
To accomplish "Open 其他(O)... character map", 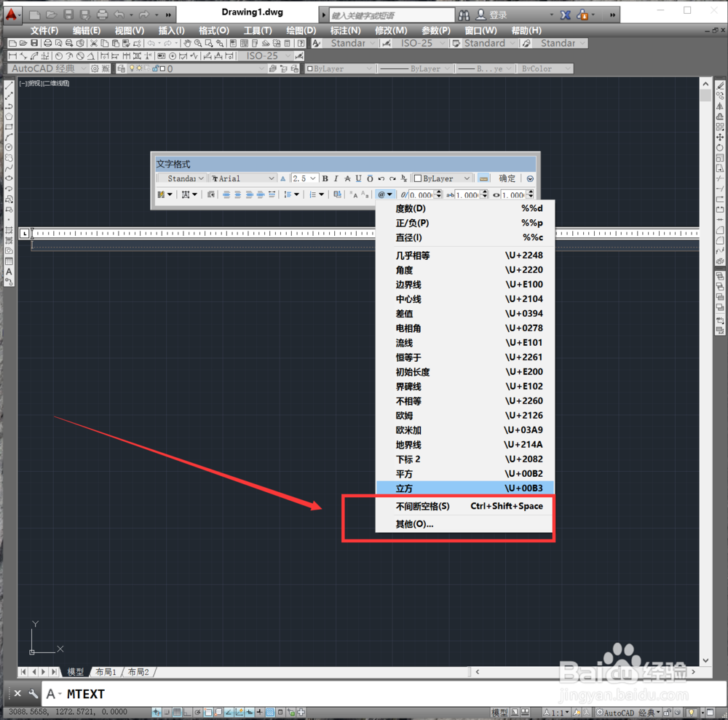I will click(x=464, y=524).
